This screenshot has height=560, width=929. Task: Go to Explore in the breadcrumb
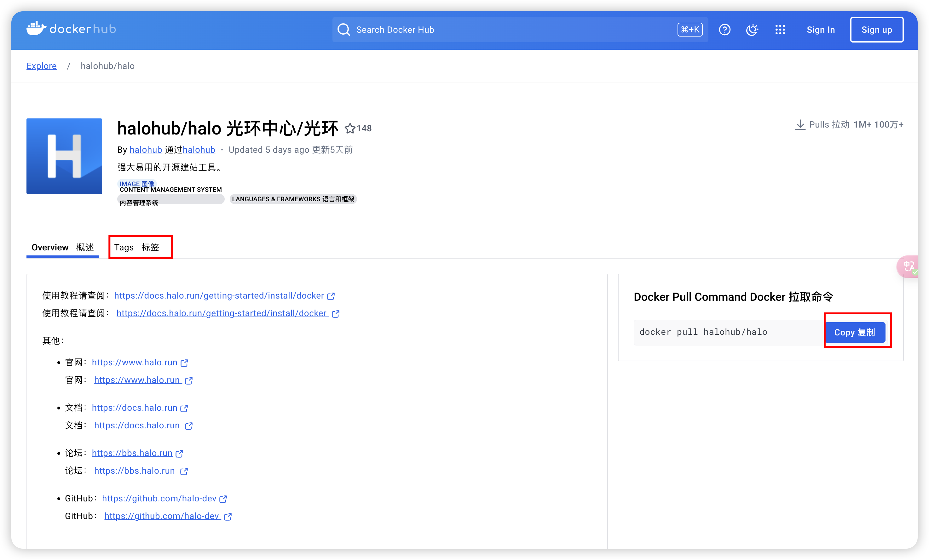click(x=42, y=66)
